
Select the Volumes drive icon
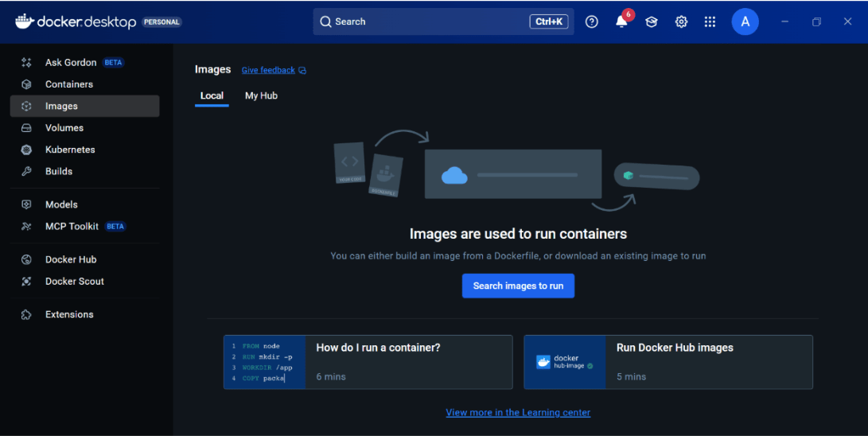(x=26, y=128)
